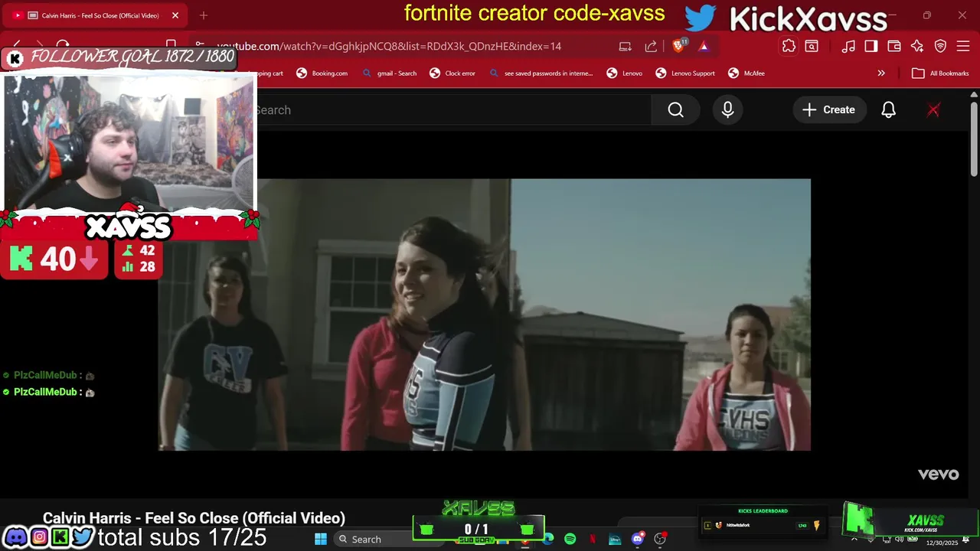Open the see saved passwords bookmark

(541, 73)
